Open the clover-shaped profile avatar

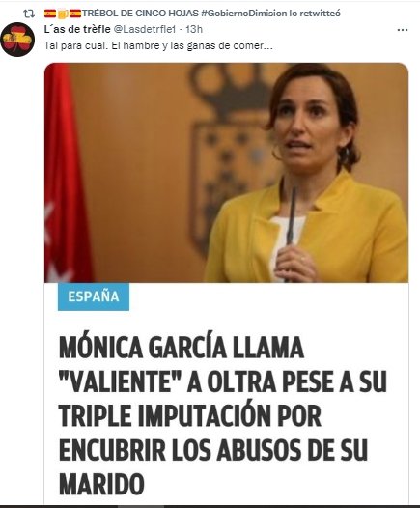pos(17,40)
